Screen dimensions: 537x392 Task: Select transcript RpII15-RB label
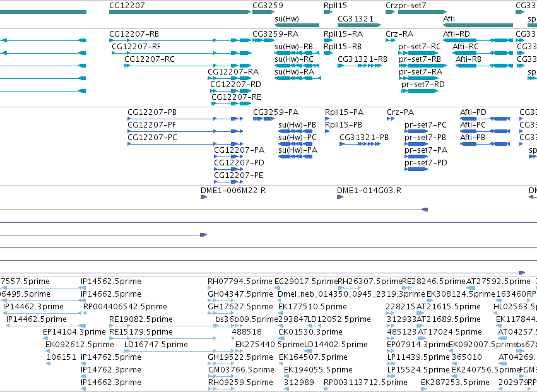click(x=343, y=47)
